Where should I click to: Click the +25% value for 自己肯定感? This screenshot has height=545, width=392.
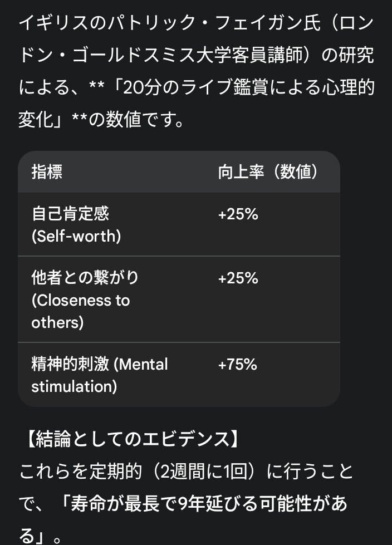click(238, 214)
